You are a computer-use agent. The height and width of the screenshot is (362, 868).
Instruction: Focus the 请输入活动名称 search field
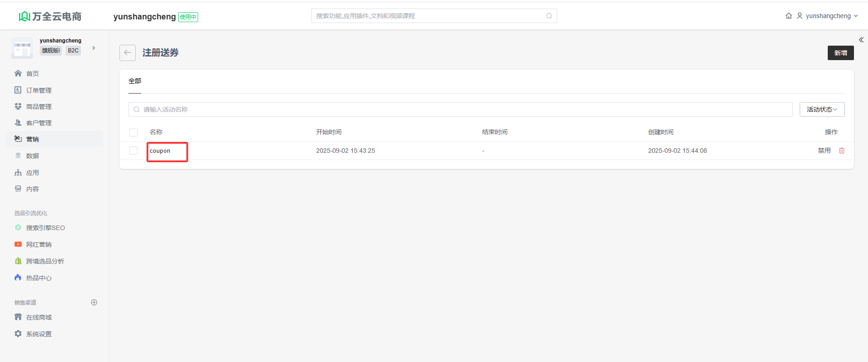(460, 109)
